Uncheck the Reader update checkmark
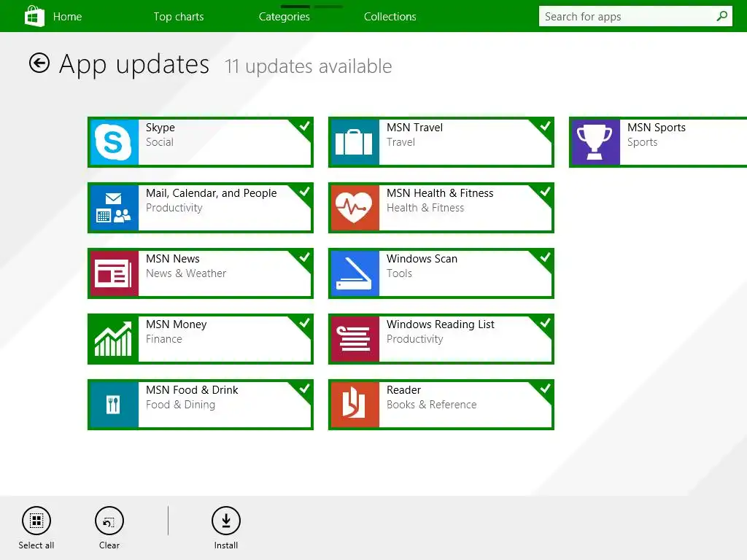 tap(545, 389)
